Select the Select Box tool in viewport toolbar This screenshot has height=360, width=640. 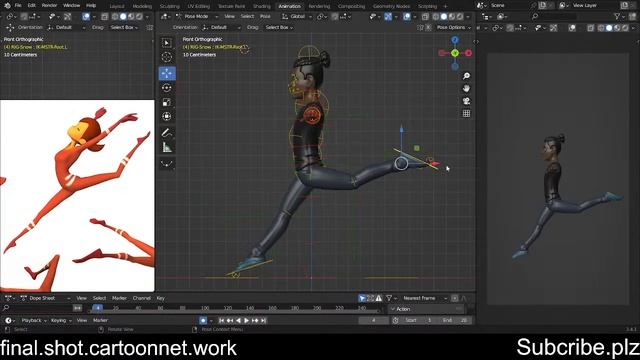[167, 43]
